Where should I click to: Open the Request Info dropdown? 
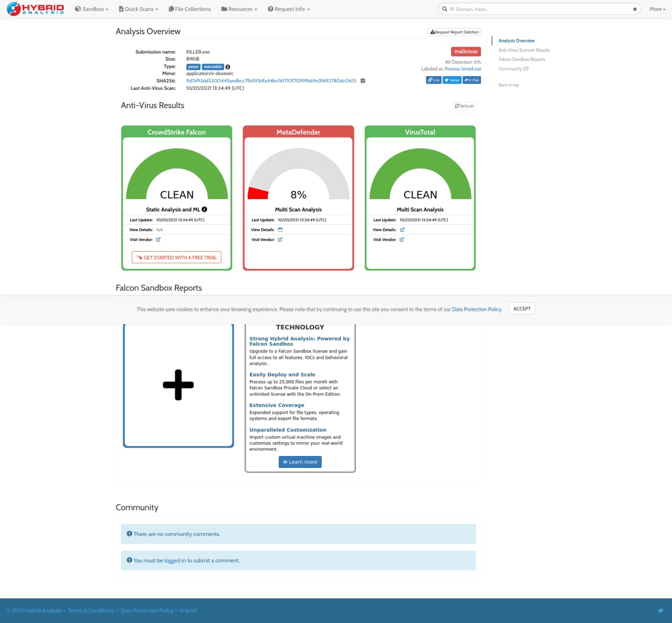pyautogui.click(x=289, y=9)
